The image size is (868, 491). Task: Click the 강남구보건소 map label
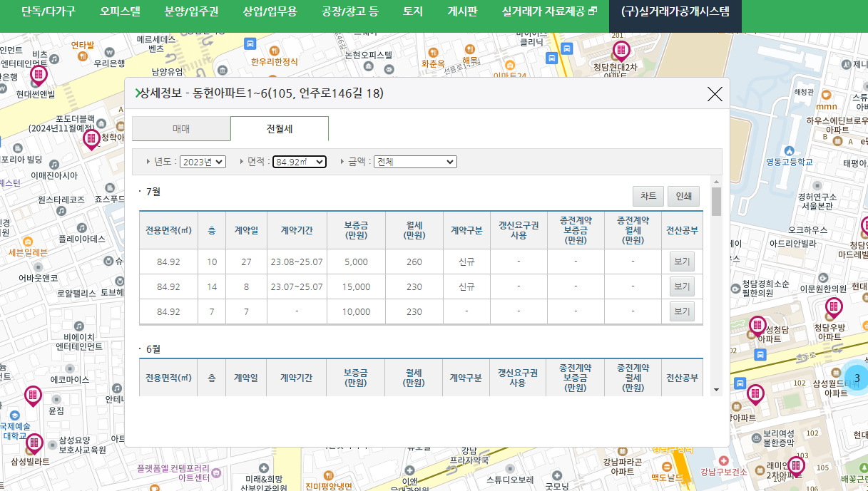point(723,472)
